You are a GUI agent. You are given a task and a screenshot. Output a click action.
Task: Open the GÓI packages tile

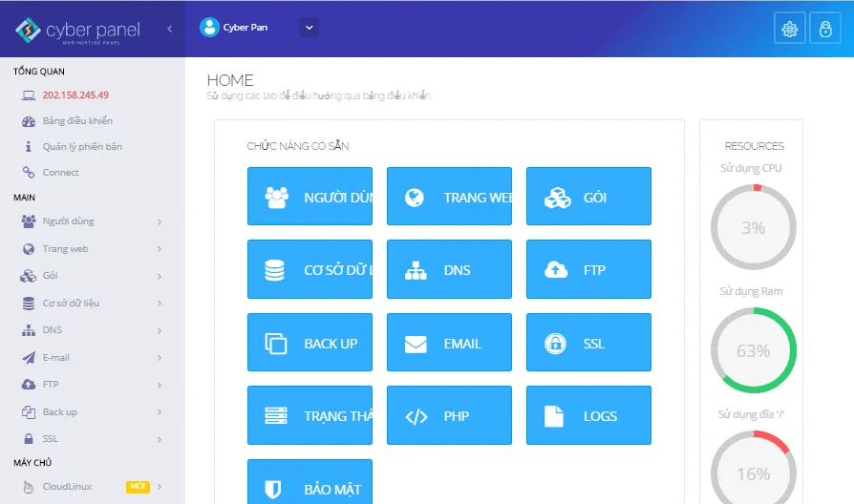point(588,196)
